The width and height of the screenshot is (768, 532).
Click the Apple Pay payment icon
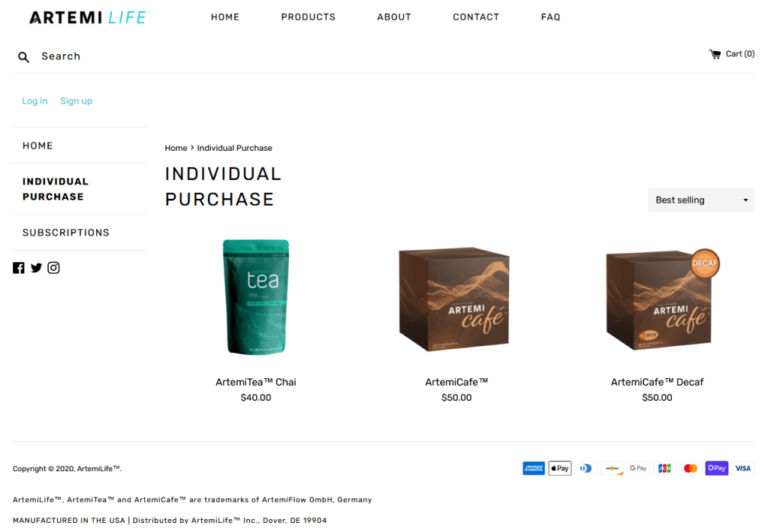click(560, 468)
